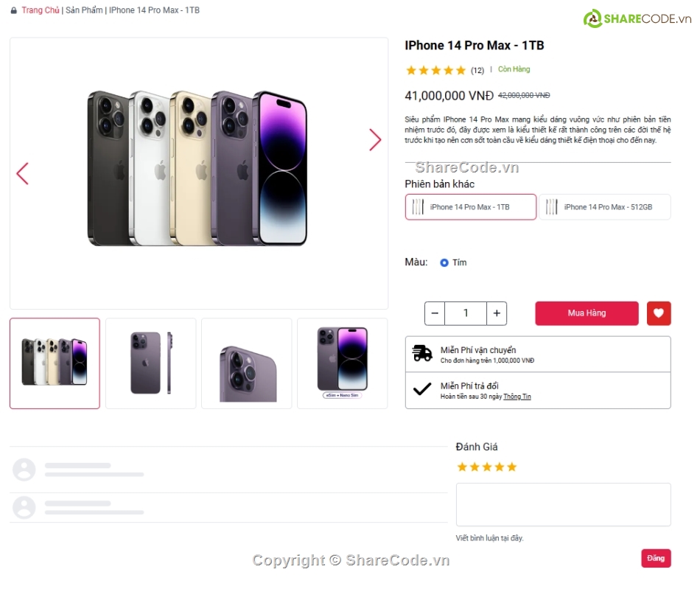Click the free shipping truck icon
Image resolution: width=700 pixels, height=589 pixels.
pyautogui.click(x=422, y=354)
